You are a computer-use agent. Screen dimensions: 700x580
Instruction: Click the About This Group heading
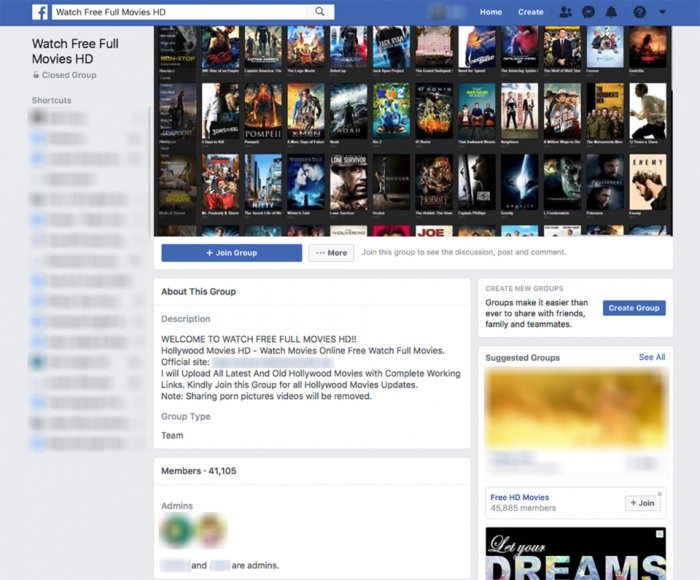(x=198, y=292)
